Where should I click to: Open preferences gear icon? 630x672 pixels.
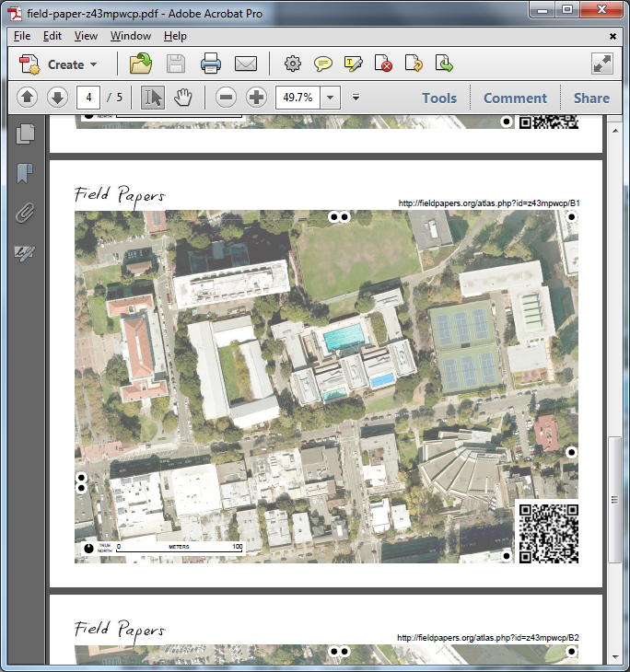coord(293,64)
